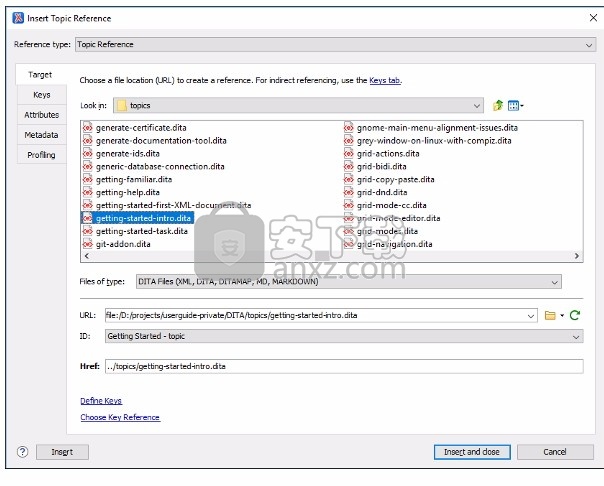This screenshot has width=604, height=486.
Task: Click the file icon of grid-actions.dita
Action: (x=349, y=153)
